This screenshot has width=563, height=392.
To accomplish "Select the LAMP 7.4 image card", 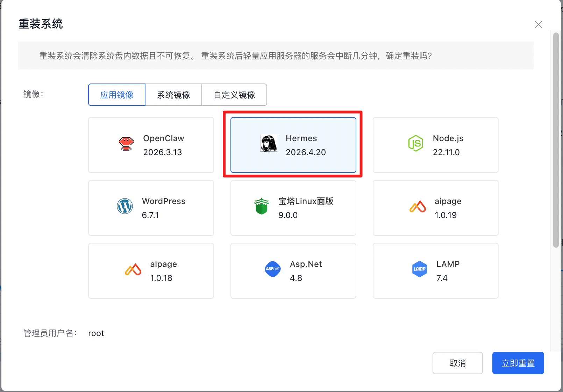I will [x=436, y=271].
